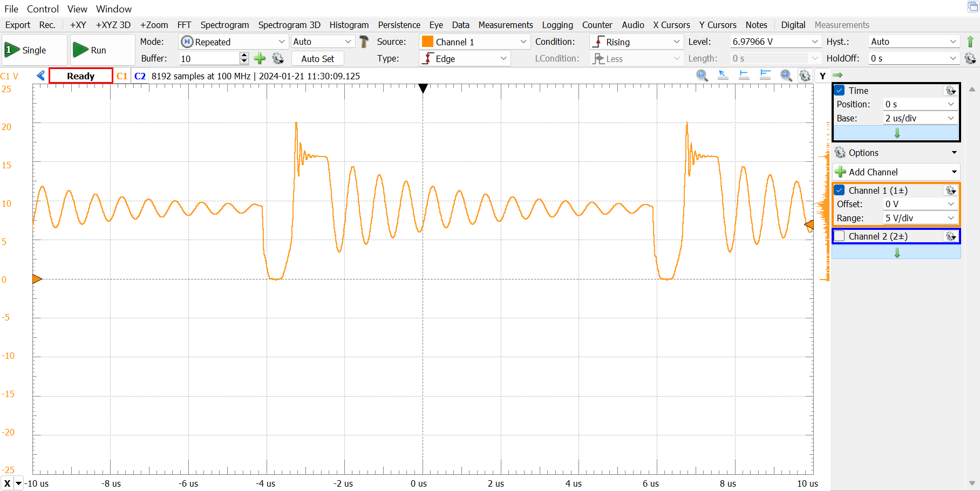
Task: Click the Export button
Action: (x=18, y=25)
